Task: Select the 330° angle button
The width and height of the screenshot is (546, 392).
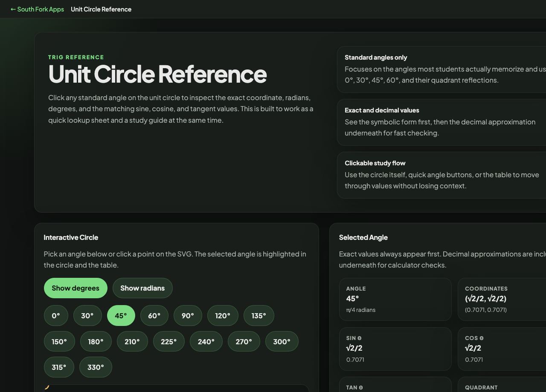Action: 96,367
